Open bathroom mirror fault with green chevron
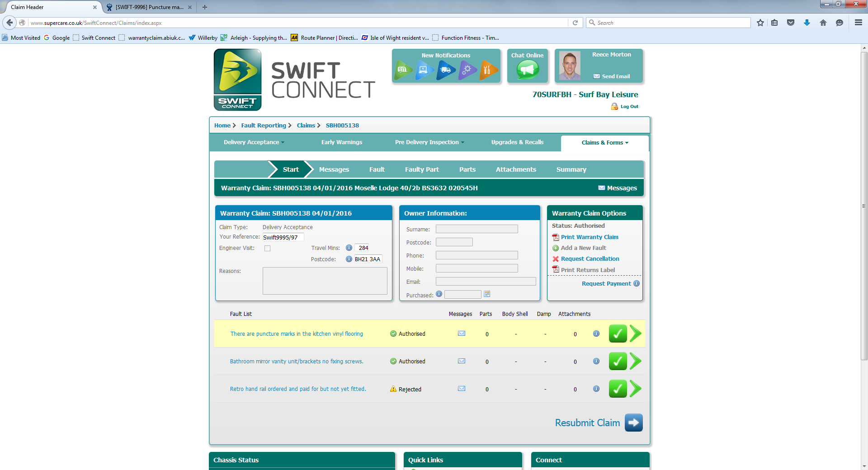868x470 pixels. tap(636, 361)
